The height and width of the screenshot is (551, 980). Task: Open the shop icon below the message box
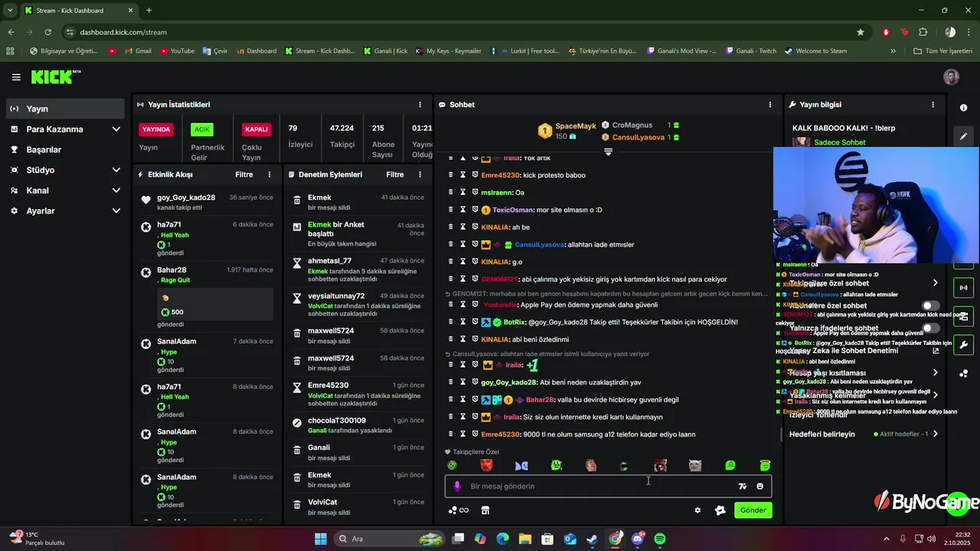485,510
